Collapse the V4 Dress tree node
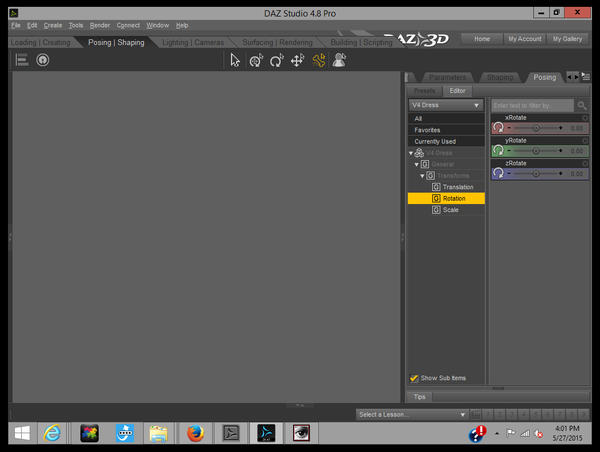The width and height of the screenshot is (600, 452). pyautogui.click(x=411, y=153)
